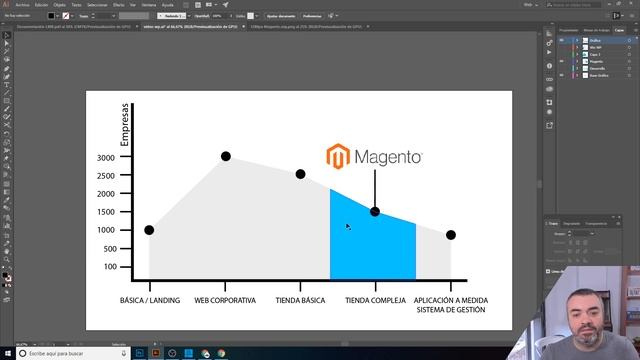This screenshot has height=360, width=640.
Task: Hide the Magento layer
Action: click(562, 61)
